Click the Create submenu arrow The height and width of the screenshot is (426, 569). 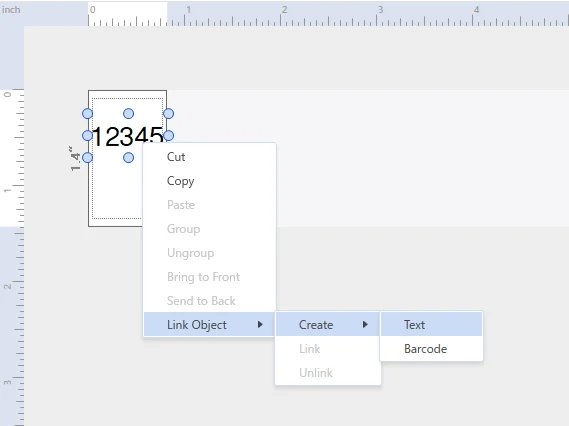[x=365, y=324]
